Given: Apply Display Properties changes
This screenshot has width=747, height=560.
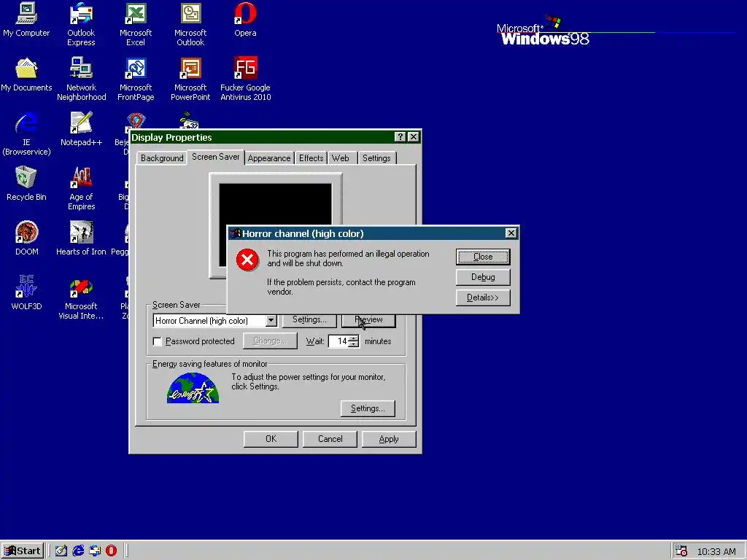Looking at the screenshot, I should (x=389, y=439).
